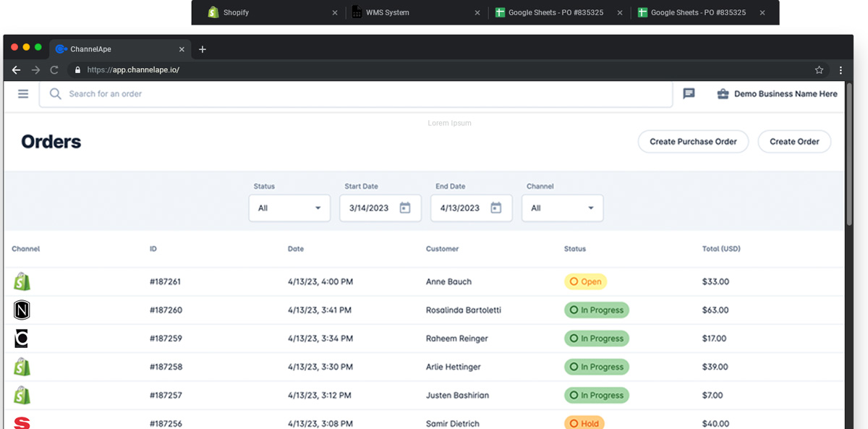Click In Progress badge for Arlie Hettinger
The width and height of the screenshot is (868, 429).
tap(597, 367)
